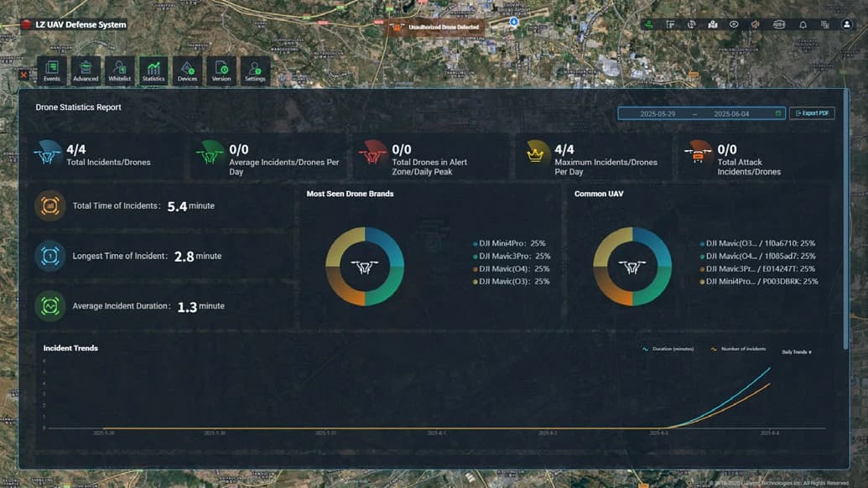Toggle the eye visibility icon in top bar
The image size is (868, 488).
pyautogui.click(x=734, y=24)
